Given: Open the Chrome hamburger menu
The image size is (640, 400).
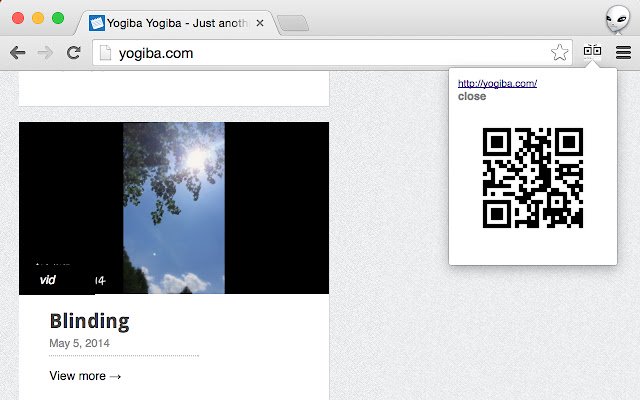Looking at the screenshot, I should point(623,52).
